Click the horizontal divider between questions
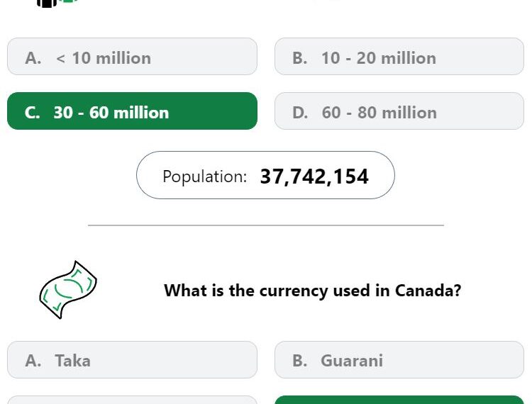The height and width of the screenshot is (404, 532). coord(266,225)
